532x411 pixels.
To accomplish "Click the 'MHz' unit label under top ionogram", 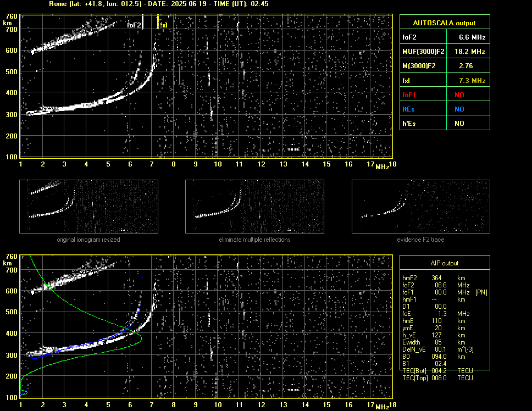I will coord(382,167).
